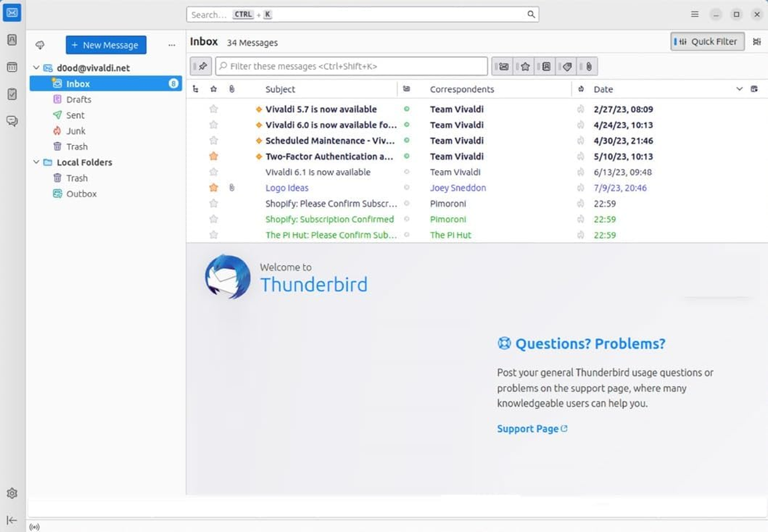The width and height of the screenshot is (768, 532).
Task: Open the Date column sort dropdown
Action: pos(739,88)
